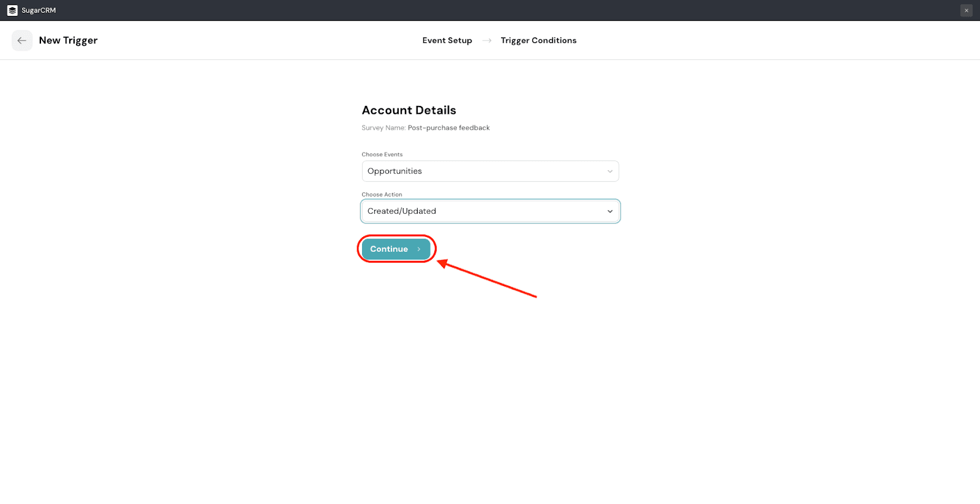Click the chevron inside the Continue button
The width and height of the screenshot is (980, 504).
pos(419,249)
